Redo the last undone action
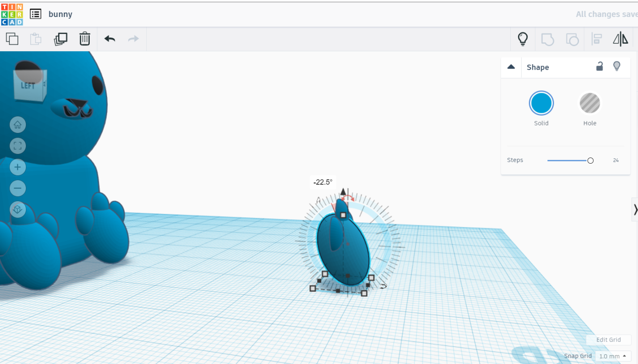The image size is (638, 364). pyautogui.click(x=133, y=39)
